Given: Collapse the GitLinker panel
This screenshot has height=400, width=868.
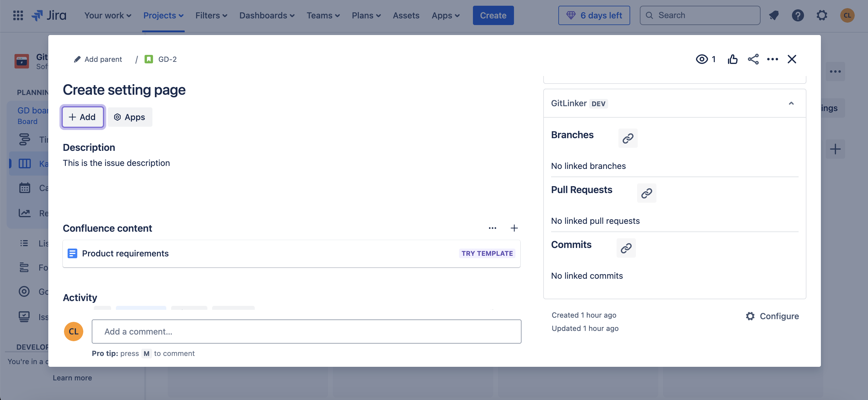Looking at the screenshot, I should (x=791, y=103).
